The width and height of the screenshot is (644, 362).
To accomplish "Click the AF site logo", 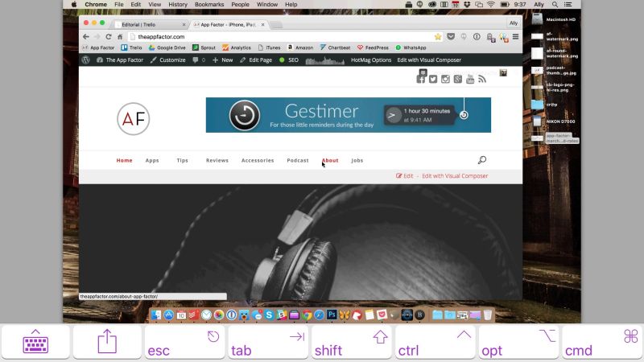I will point(133,118).
